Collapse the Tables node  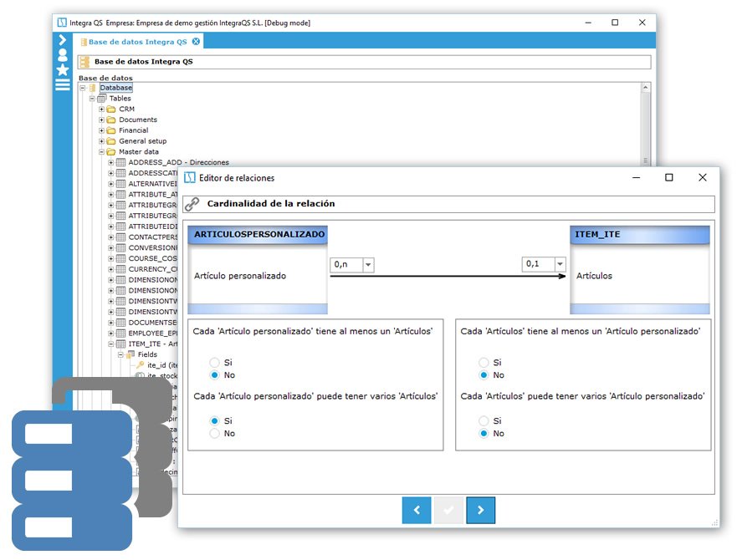pyautogui.click(x=92, y=99)
